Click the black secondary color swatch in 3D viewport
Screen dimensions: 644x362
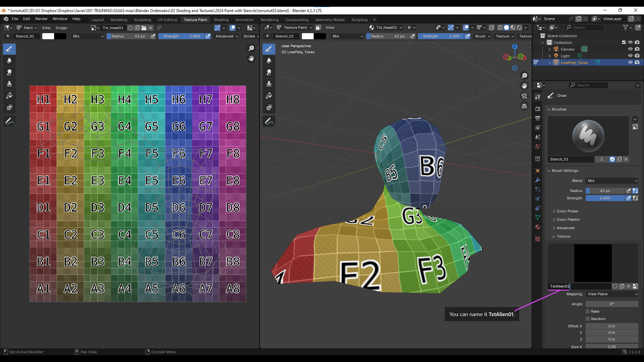tap(320, 36)
